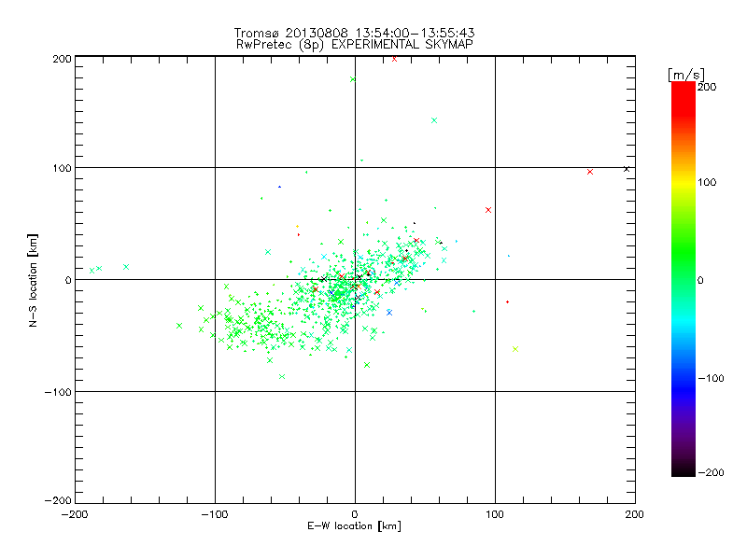Select the [m/s] unit label above colorbar
The height and width of the screenshot is (560, 747).
coord(684,73)
